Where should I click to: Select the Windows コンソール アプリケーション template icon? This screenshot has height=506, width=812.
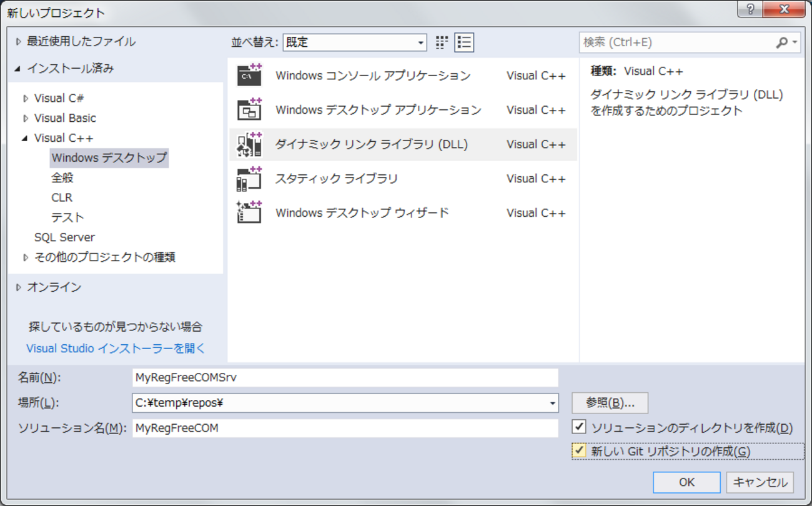click(x=249, y=76)
